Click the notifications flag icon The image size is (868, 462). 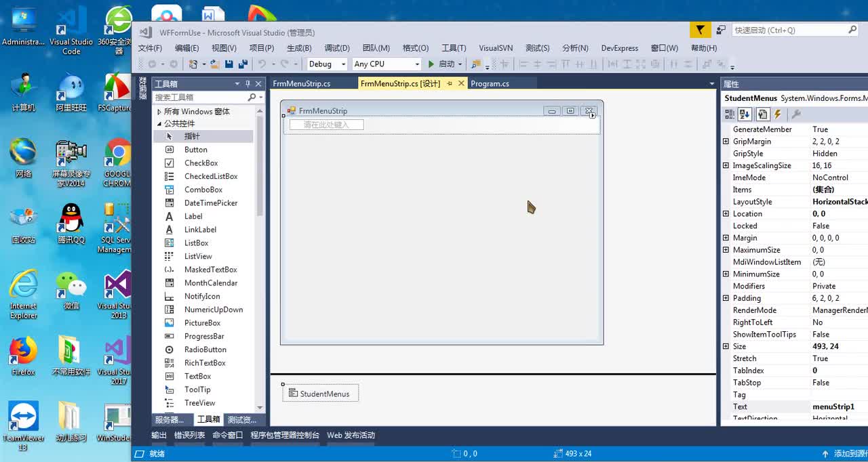(700, 29)
